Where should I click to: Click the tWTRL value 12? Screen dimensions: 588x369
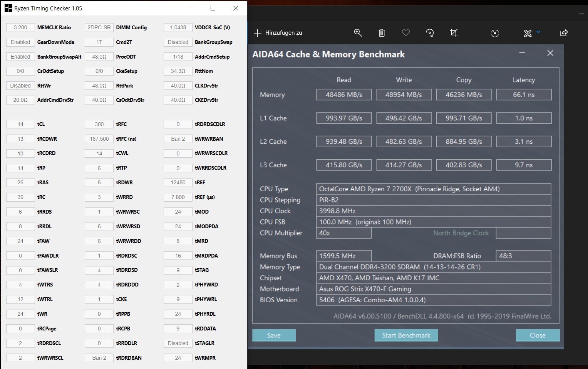(20, 299)
